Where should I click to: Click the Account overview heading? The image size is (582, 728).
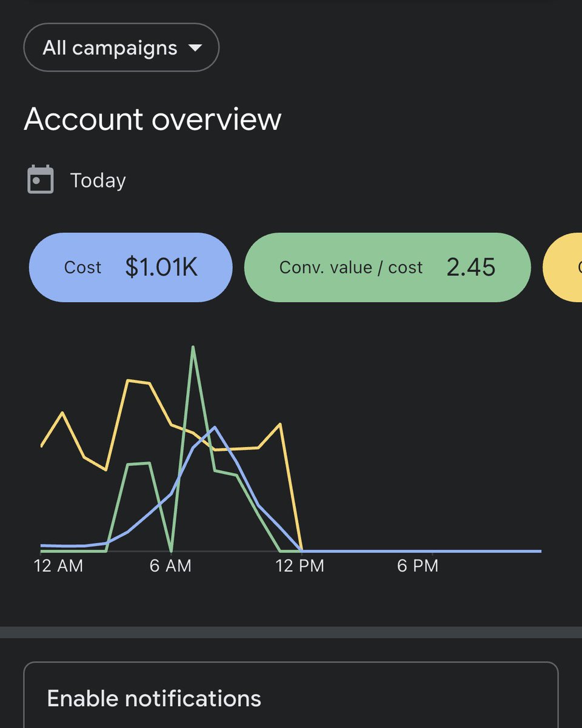[153, 119]
